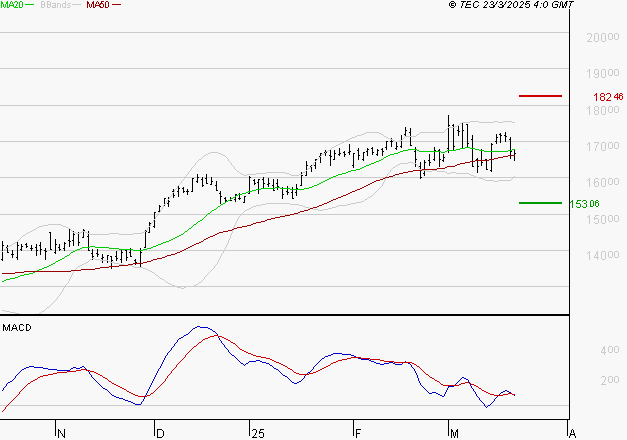
Task: Click the red 182.46 resistance value
Action: [608, 97]
